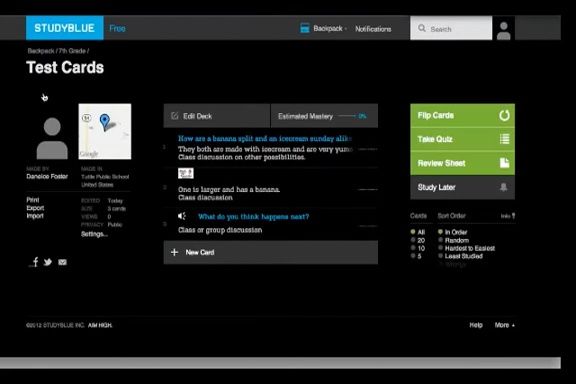Choose Hardest to Easiest sort option
Screen dimensions: 576x384
440,248
